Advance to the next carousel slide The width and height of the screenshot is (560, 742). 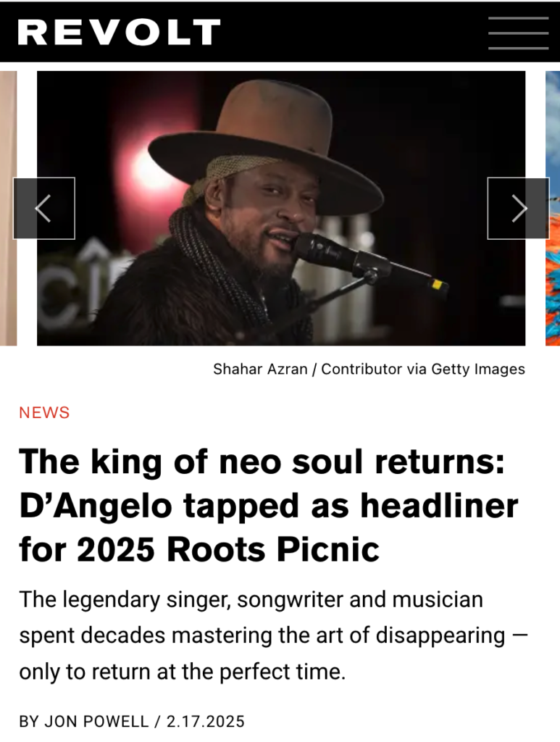coord(518,208)
